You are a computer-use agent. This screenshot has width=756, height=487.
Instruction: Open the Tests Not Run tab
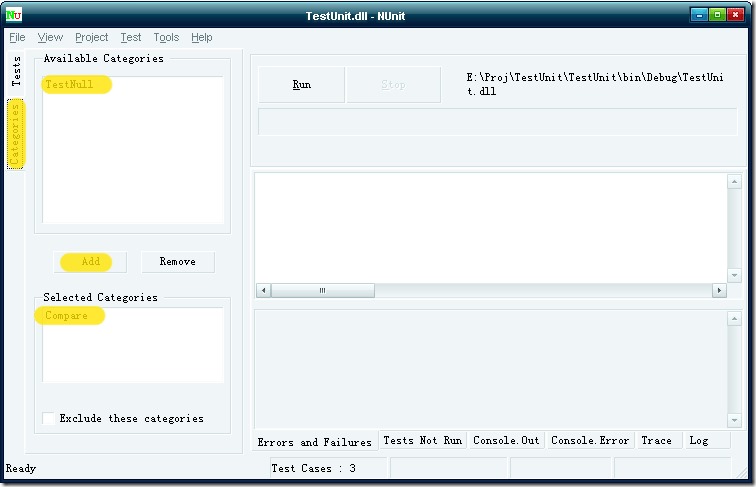422,440
